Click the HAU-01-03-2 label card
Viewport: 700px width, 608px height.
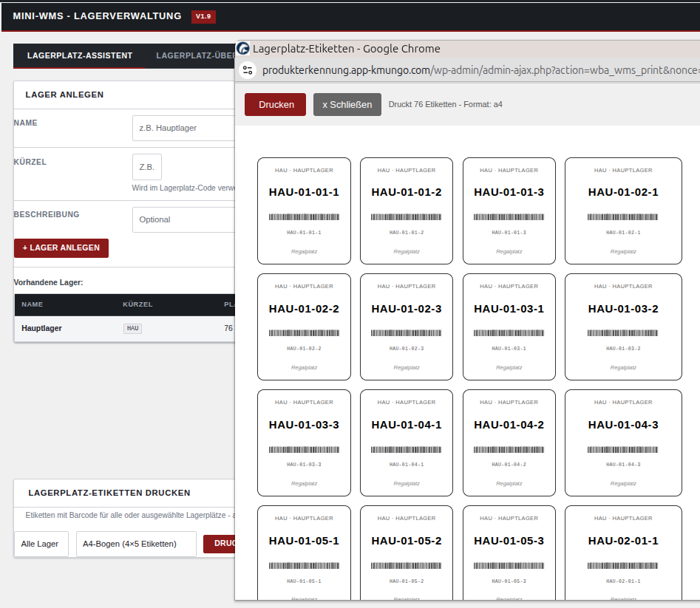tap(623, 327)
